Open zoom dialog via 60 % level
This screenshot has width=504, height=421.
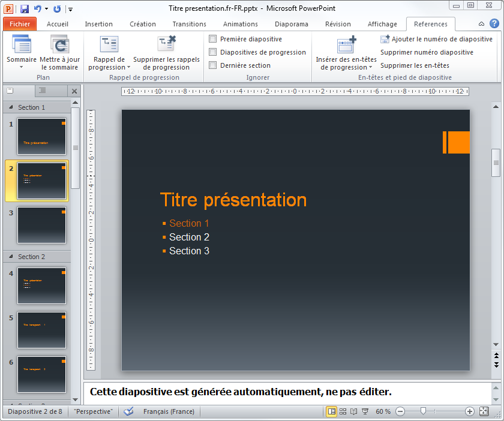click(383, 411)
